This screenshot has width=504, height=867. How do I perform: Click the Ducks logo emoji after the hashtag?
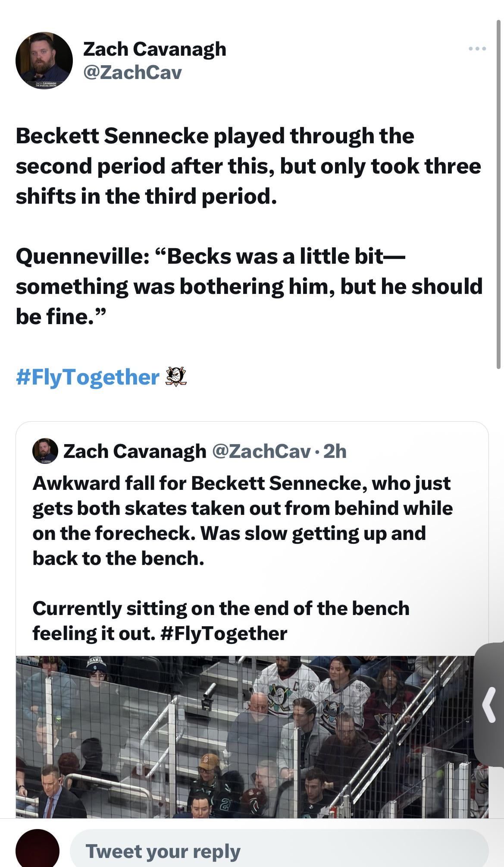(176, 377)
